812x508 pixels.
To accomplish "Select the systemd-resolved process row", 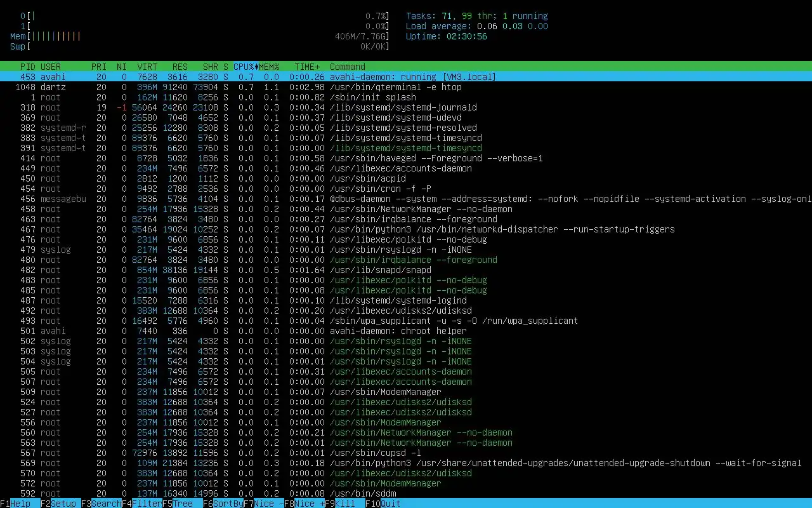I will (406, 128).
